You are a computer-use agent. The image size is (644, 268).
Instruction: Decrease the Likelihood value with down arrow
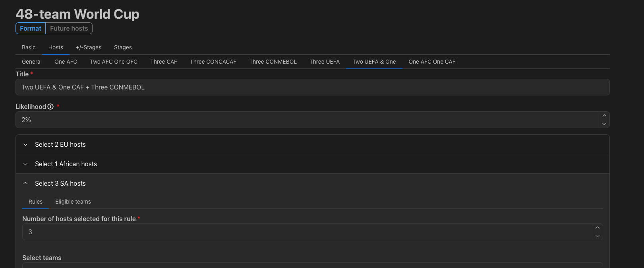604,124
